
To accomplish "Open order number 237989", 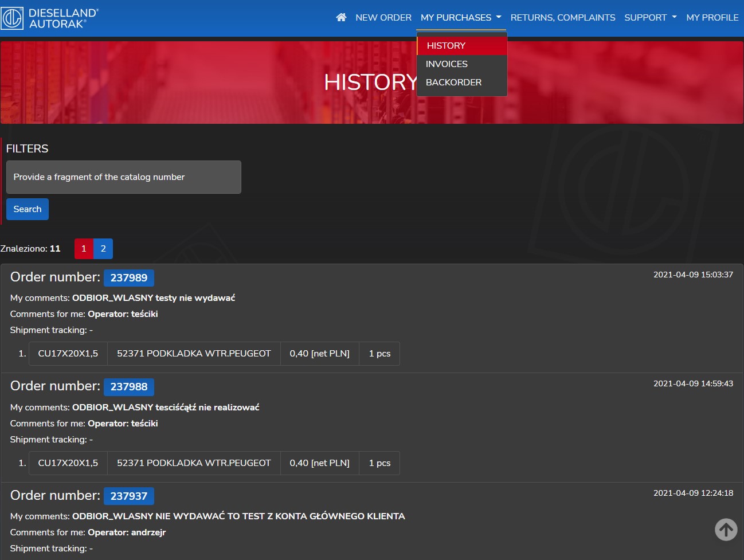I will pos(129,278).
